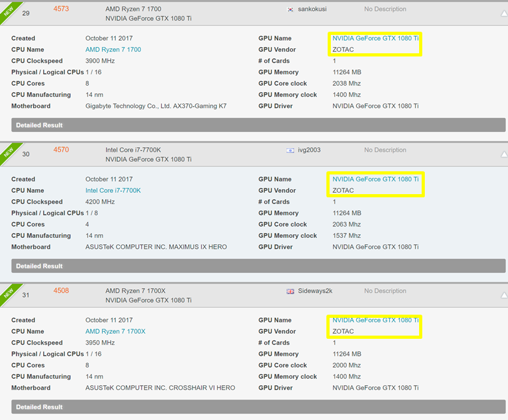Click the ASUSTeK CROSSHAIR VI HERO motherboard text
Screen dimensions: 508x420
pos(161,388)
